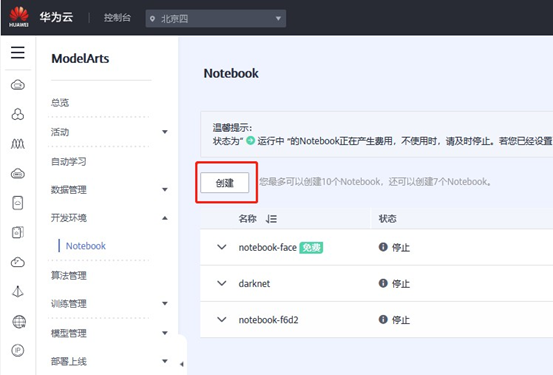Expand the darknet row details
The width and height of the screenshot is (553, 375).
pyautogui.click(x=221, y=283)
